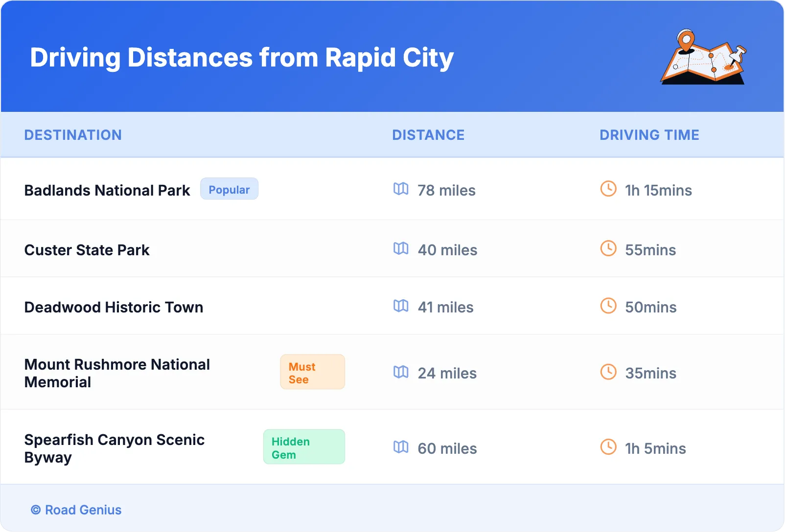Select Mount Rushmore National Memorial name
This screenshot has height=532, width=785.
(x=117, y=373)
